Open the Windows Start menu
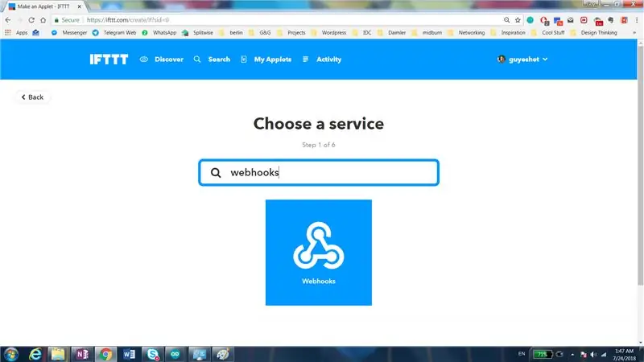Image resolution: width=644 pixels, height=362 pixels. [11, 354]
